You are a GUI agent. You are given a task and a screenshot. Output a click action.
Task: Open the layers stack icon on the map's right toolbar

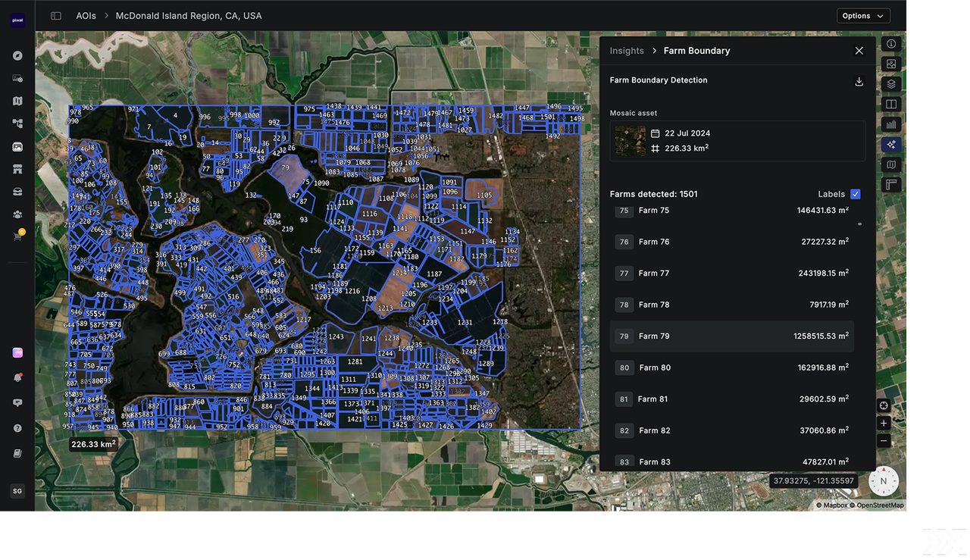pyautogui.click(x=891, y=84)
